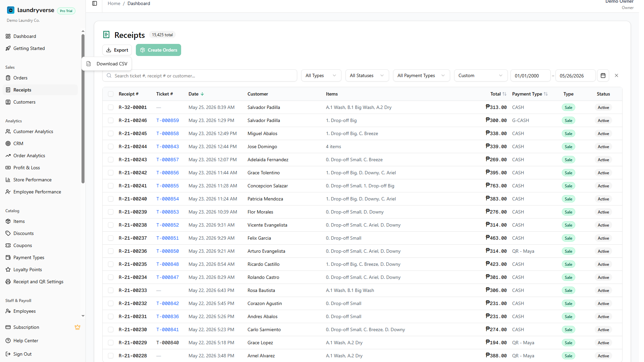Open the All Statuses dropdown
Screen dimensions: 644x362
point(367,75)
